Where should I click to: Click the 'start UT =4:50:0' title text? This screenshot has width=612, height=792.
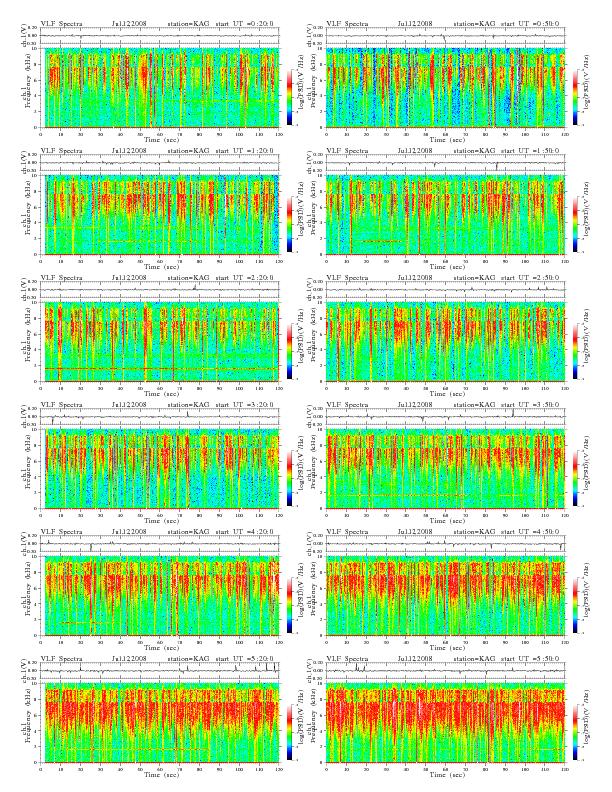[530, 532]
